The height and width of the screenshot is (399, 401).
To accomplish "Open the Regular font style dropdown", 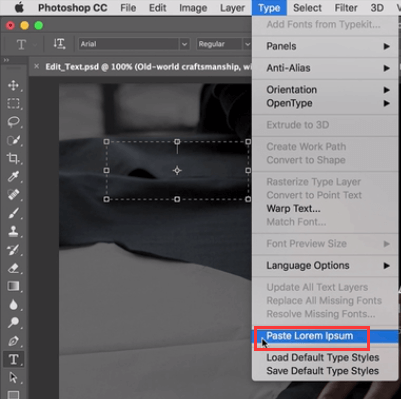I will tap(223, 44).
